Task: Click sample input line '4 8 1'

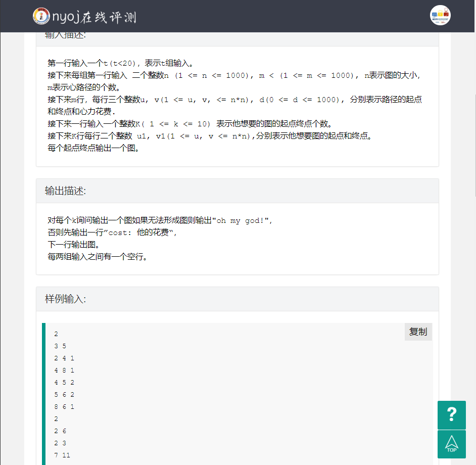Action: 64,370
